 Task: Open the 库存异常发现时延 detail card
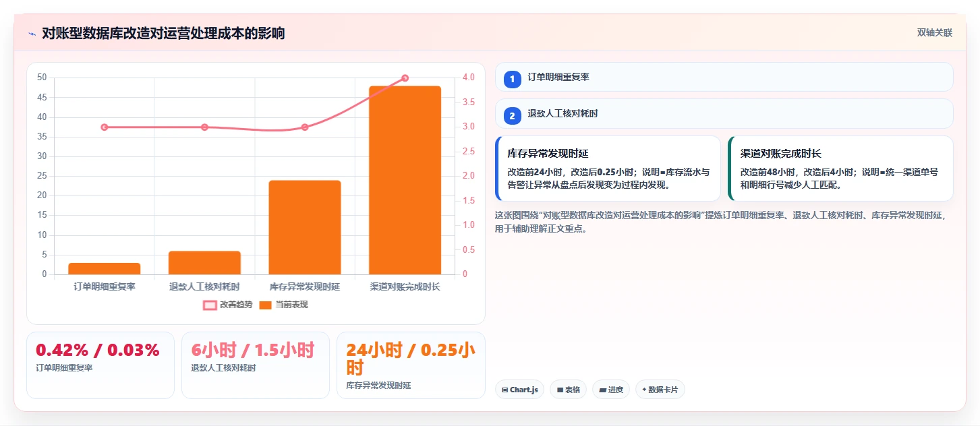608,169
